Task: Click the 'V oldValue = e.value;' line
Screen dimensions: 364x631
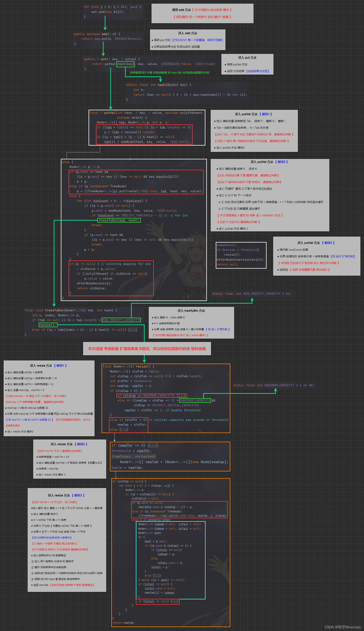Action: click(96, 269)
